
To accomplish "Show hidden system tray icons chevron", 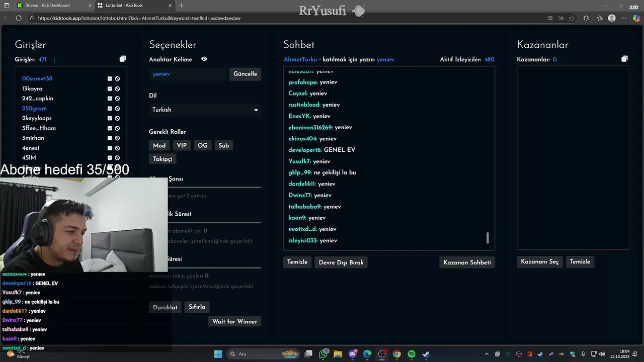I will coord(487,354).
